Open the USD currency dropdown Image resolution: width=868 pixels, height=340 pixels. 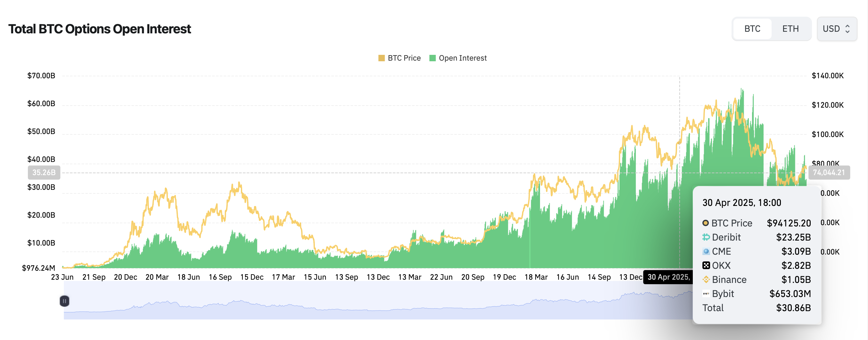[836, 29]
